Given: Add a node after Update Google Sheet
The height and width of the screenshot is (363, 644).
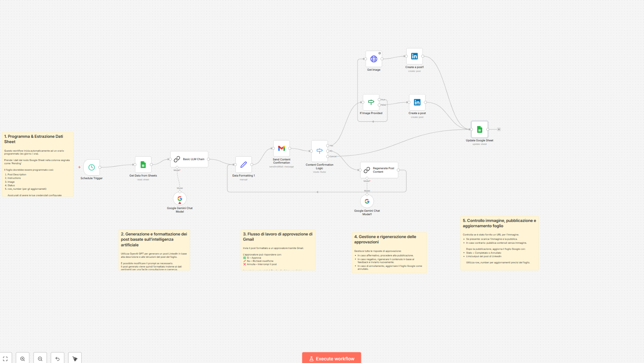Looking at the screenshot, I should coord(499,129).
